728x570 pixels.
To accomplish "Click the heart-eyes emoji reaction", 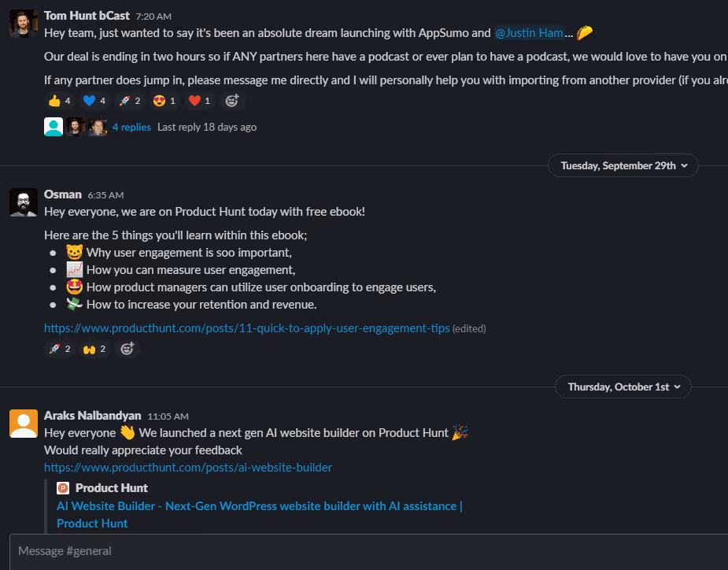I will [x=164, y=101].
